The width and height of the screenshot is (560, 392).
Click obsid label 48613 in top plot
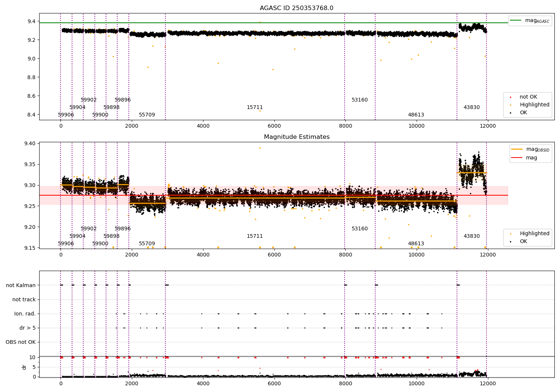(416, 115)
